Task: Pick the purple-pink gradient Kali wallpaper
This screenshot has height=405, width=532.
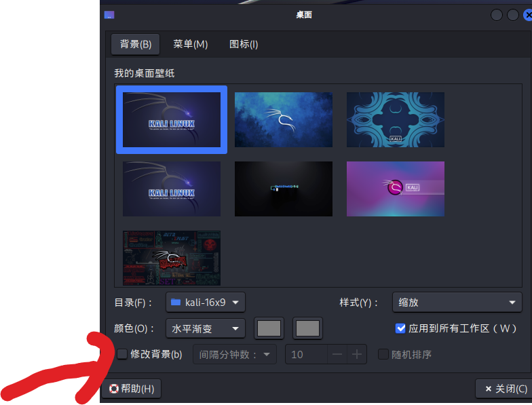Action: pyautogui.click(x=396, y=189)
